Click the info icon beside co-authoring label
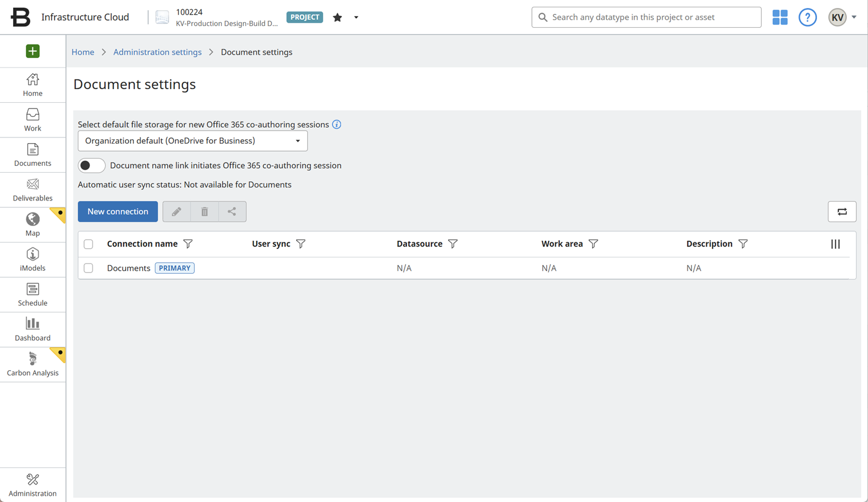Image resolution: width=868 pixels, height=502 pixels. 337,124
